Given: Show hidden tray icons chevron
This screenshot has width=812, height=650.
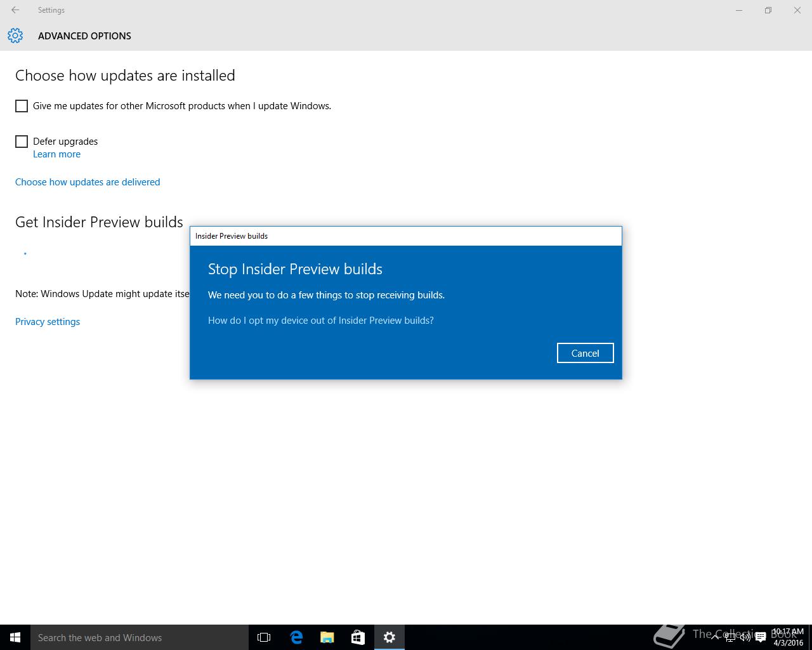Looking at the screenshot, I should pyautogui.click(x=715, y=637).
